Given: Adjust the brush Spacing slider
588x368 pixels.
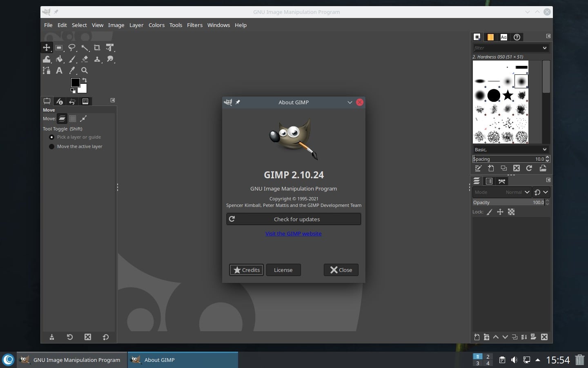Looking at the screenshot, I should [508, 159].
